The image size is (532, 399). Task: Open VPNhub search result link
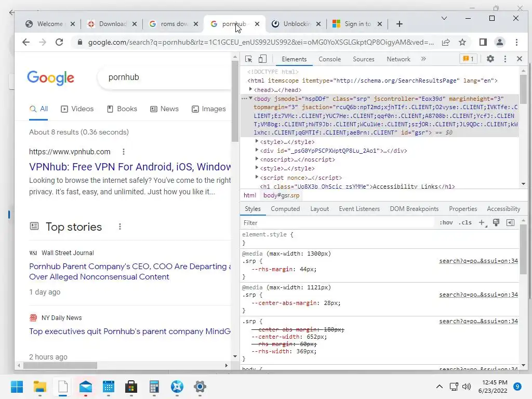tap(130, 167)
